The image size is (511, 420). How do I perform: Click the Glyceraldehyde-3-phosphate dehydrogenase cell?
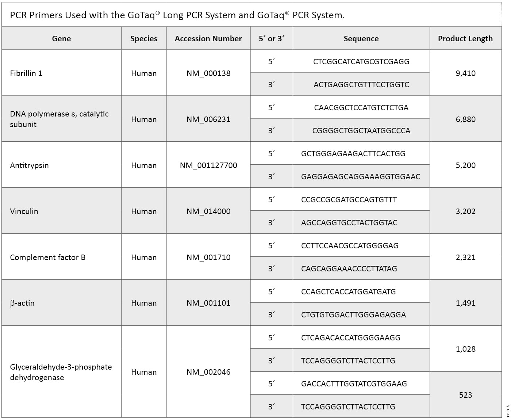[61, 372]
